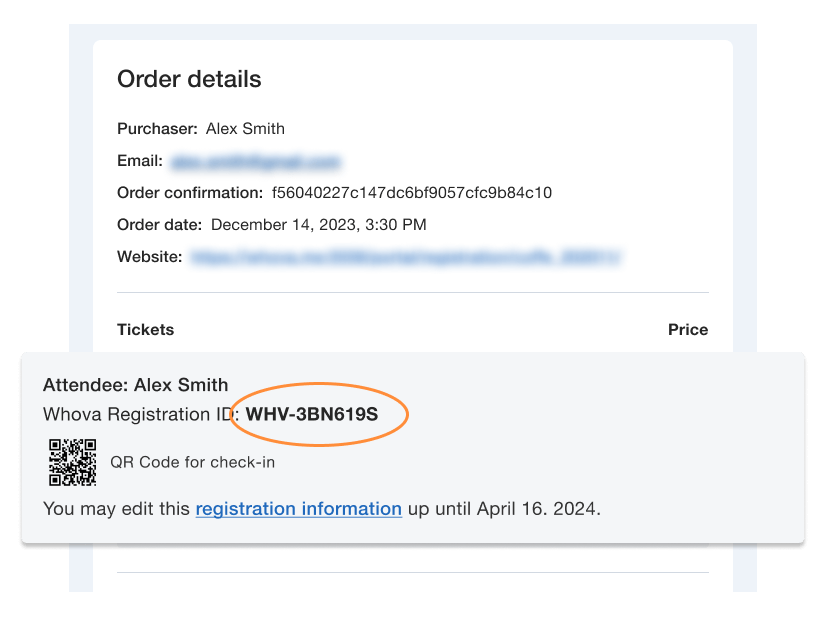Screen dimensions: 826x617
Task: Click the Order confirmation label
Action: pos(189,193)
